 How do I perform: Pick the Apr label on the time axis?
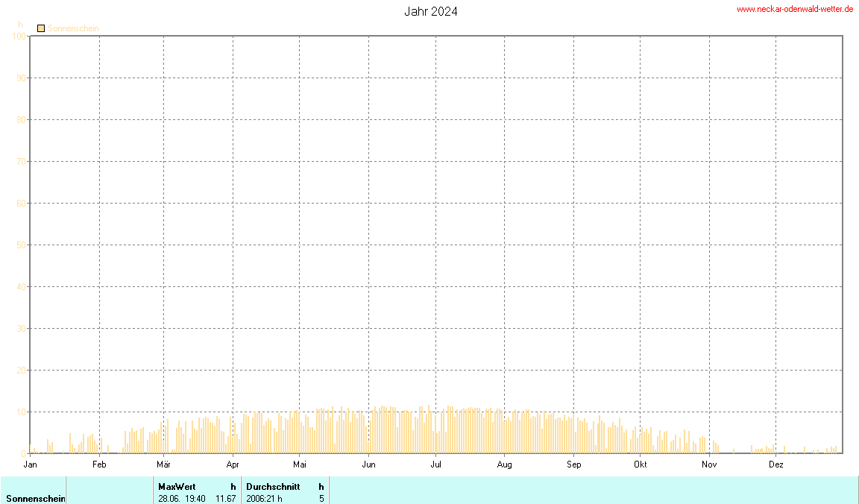pyautogui.click(x=233, y=464)
